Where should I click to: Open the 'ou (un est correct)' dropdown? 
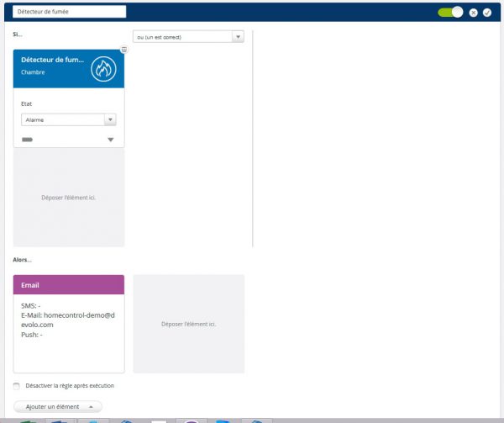pos(188,37)
